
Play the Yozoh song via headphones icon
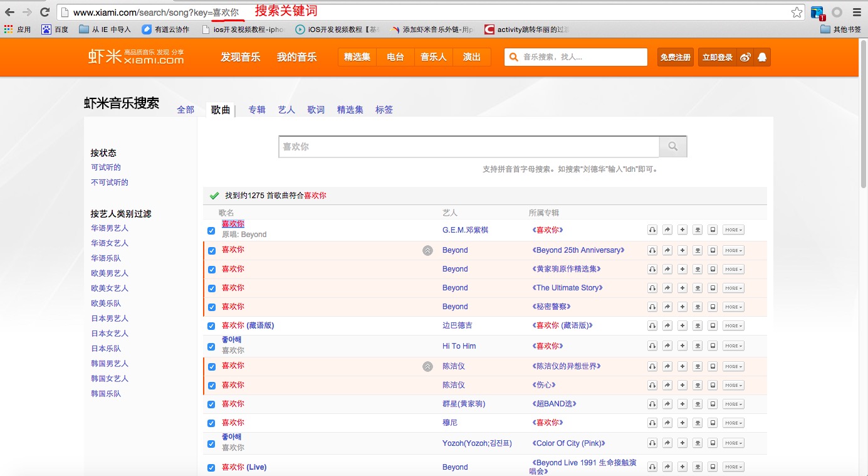pyautogui.click(x=652, y=443)
